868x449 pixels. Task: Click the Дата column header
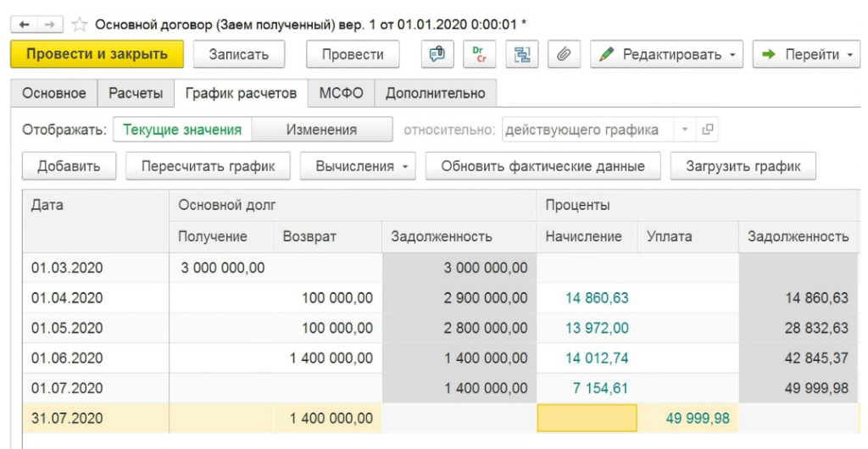click(x=96, y=221)
